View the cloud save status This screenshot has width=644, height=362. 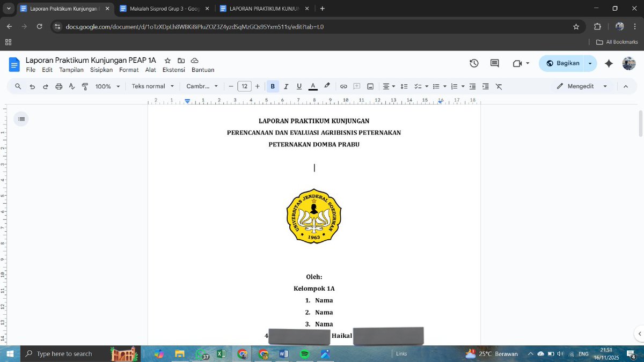pyautogui.click(x=195, y=61)
